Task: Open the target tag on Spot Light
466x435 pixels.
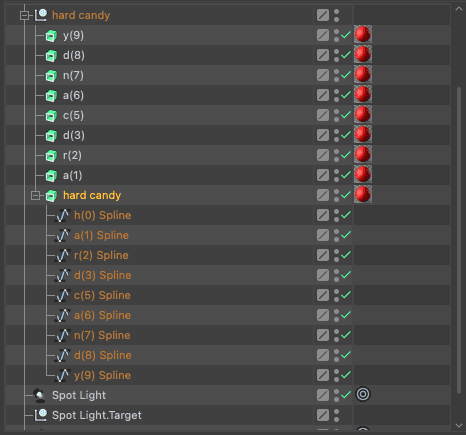Action: click(x=363, y=394)
